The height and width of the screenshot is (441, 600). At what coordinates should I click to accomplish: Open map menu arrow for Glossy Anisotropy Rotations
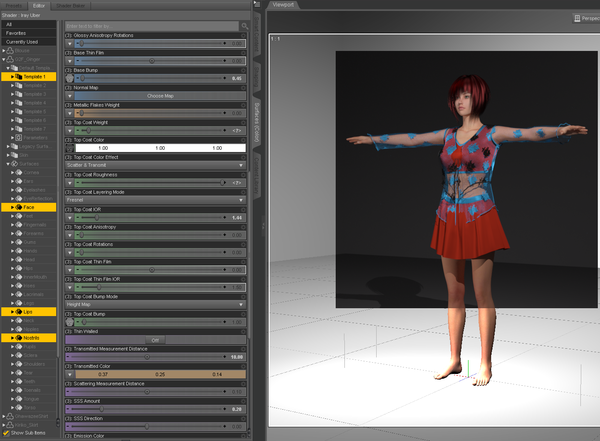tap(70, 44)
